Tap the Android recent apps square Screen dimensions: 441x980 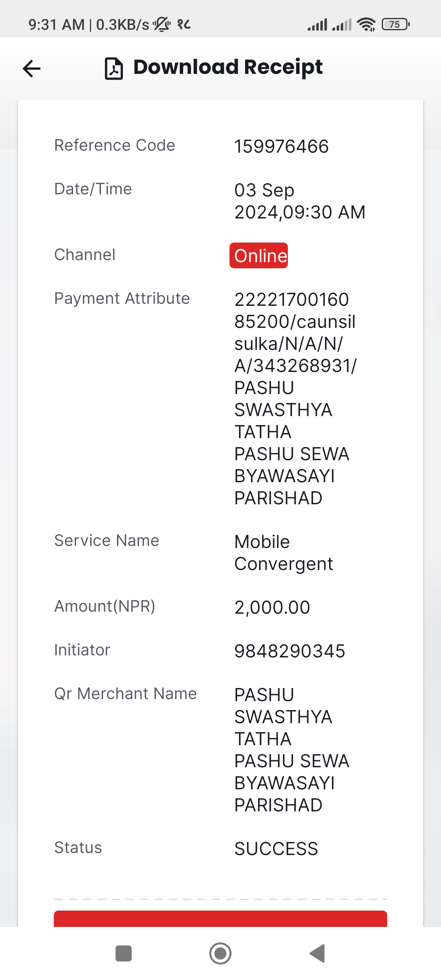(124, 953)
